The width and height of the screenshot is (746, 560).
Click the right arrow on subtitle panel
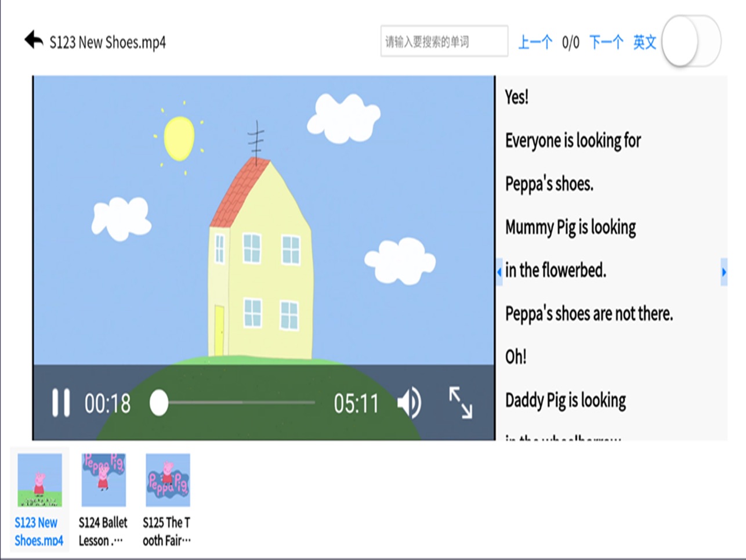tap(723, 272)
